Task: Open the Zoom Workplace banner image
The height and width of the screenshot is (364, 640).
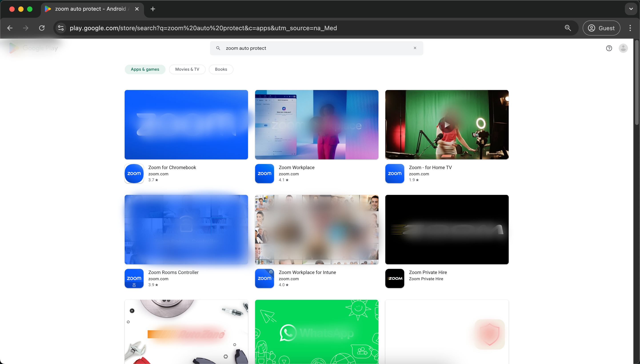Action: [316, 124]
